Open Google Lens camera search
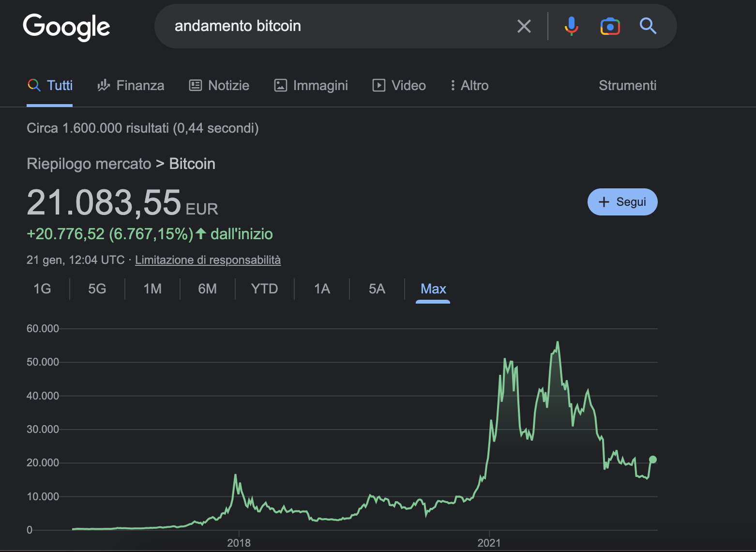The height and width of the screenshot is (552, 756). 610,26
